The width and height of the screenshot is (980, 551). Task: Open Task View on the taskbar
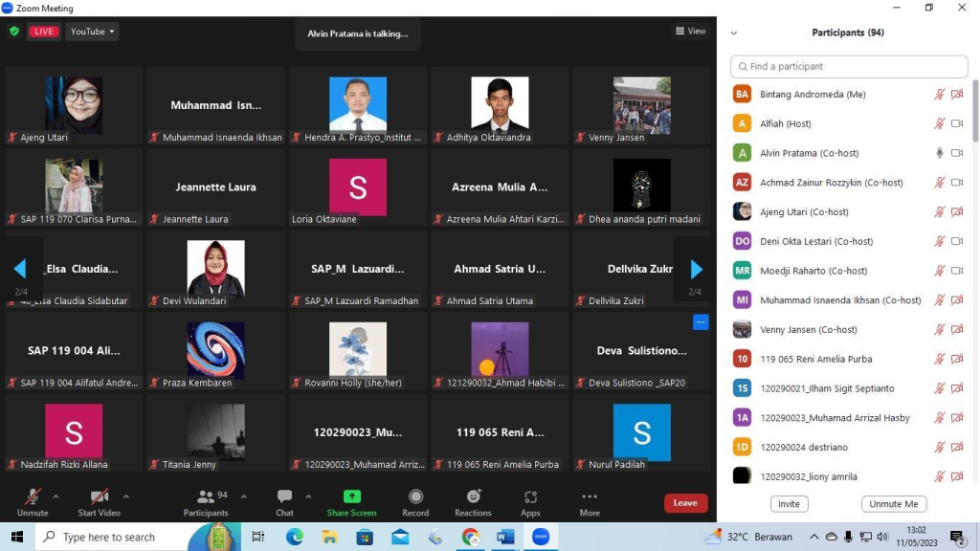click(x=257, y=537)
